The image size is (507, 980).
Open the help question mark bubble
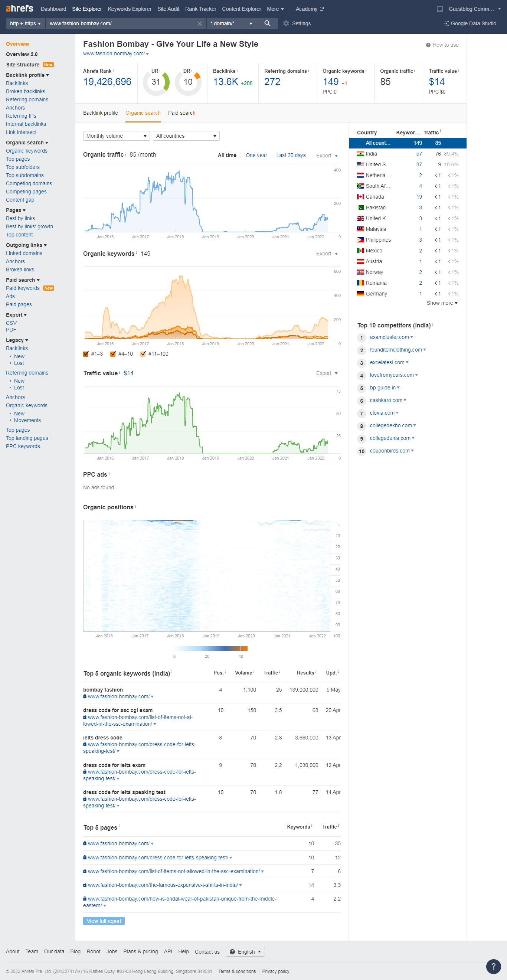click(493, 966)
